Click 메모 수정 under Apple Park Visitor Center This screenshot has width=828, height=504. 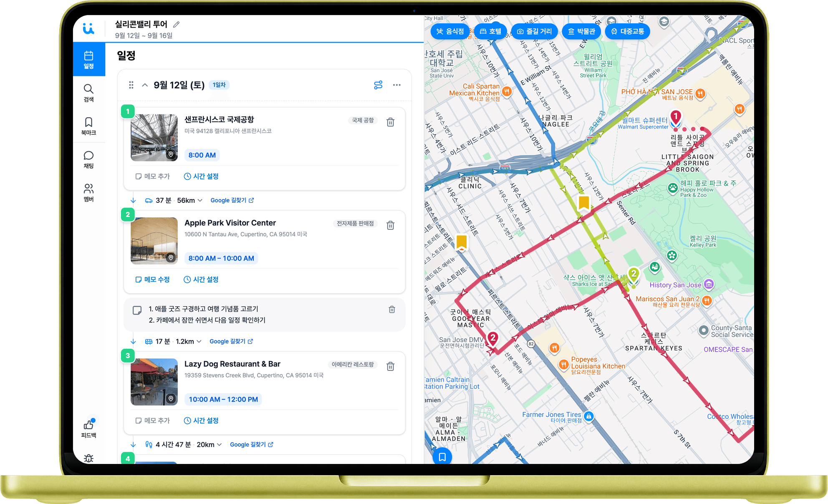153,279
